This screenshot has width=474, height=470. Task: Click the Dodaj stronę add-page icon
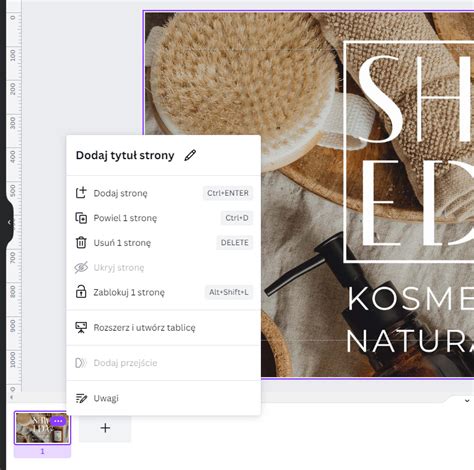[81, 193]
